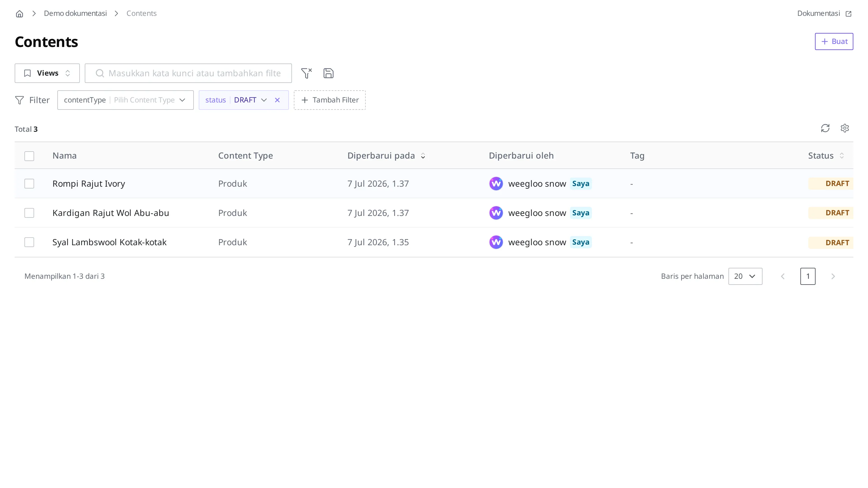Open external Dokumentasi link icon
Viewport: 868px width, 488px height.
pyautogui.click(x=849, y=13)
